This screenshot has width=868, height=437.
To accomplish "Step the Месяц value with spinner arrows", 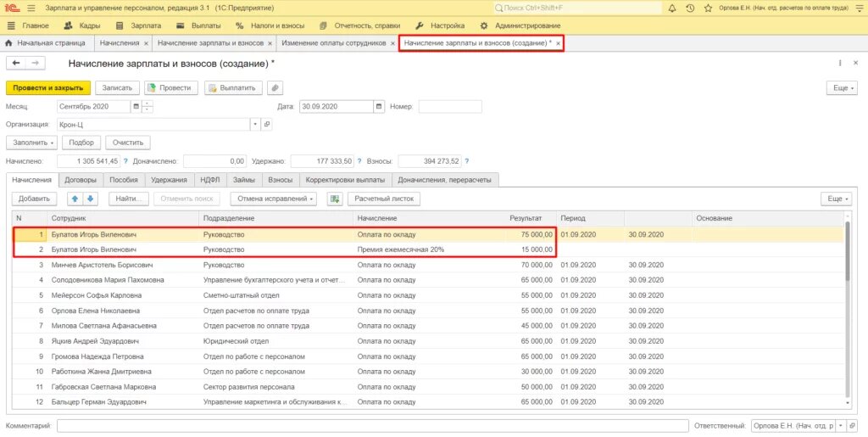I will coord(147,106).
